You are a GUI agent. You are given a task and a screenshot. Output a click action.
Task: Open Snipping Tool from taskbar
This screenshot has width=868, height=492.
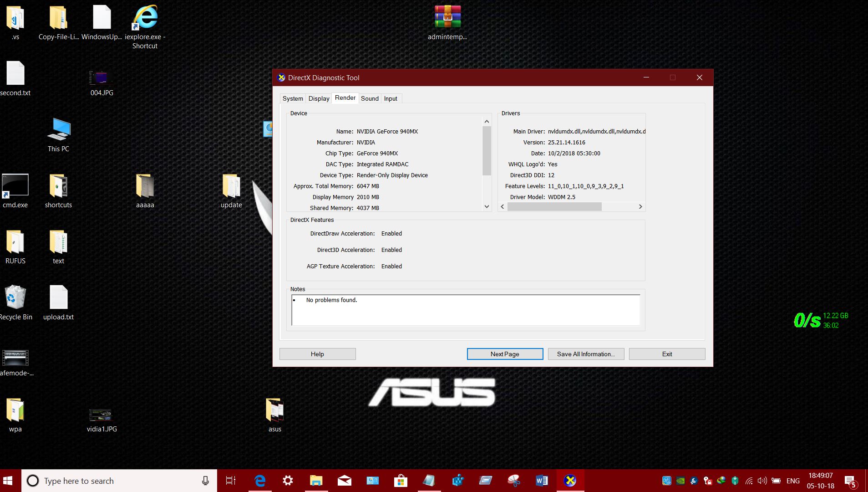513,481
